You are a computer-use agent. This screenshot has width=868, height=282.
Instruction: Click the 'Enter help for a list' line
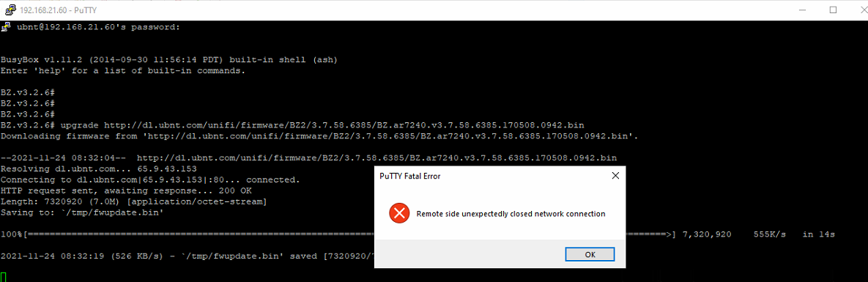pyautogui.click(x=123, y=71)
